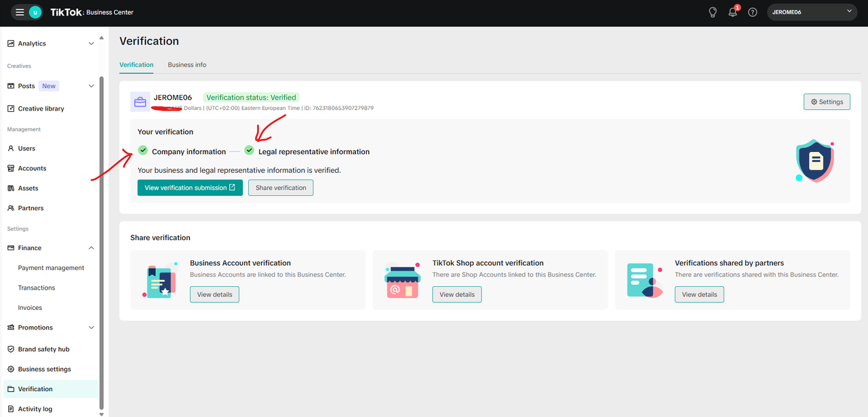Click the partners verification illustration
Image resolution: width=868 pixels, height=417 pixels.
click(645, 280)
